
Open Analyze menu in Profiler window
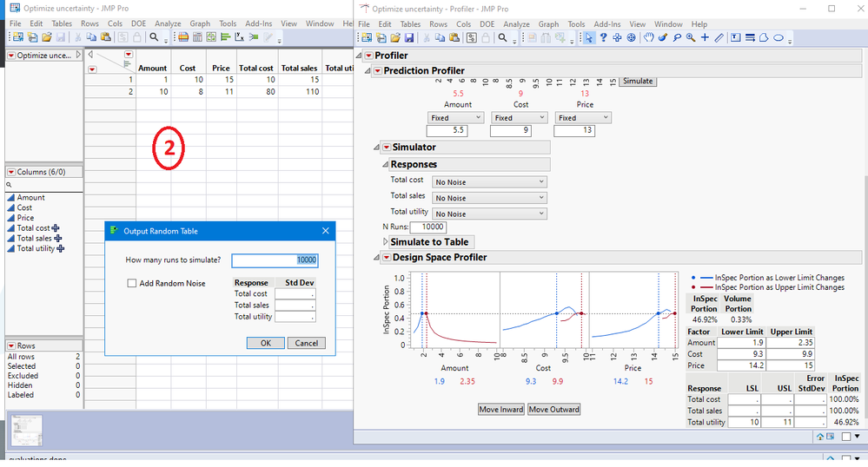click(516, 24)
